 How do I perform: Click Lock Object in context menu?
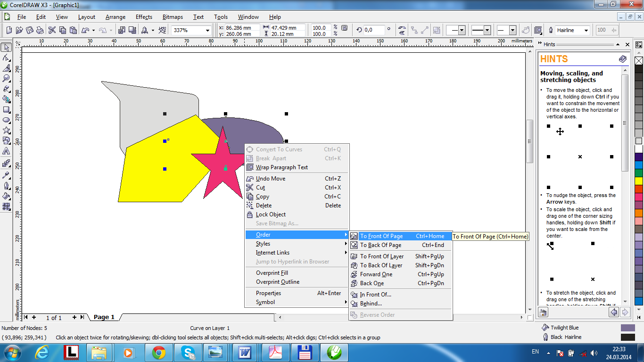[297, 214]
